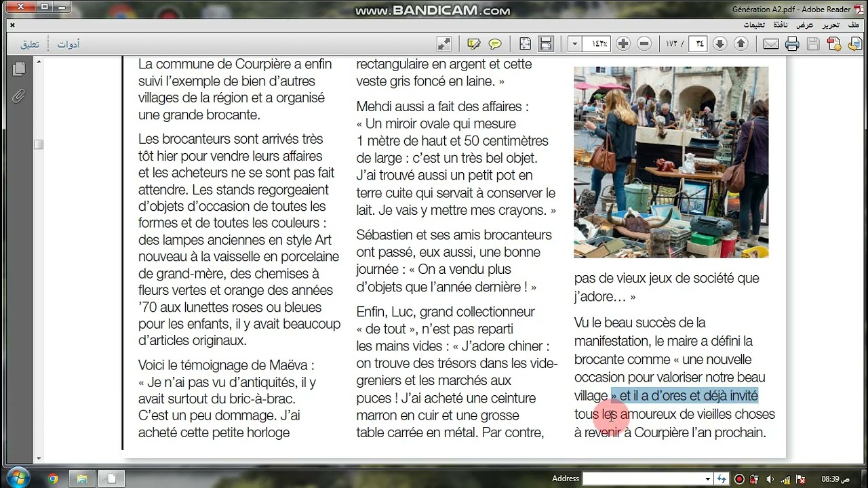The image size is (868, 488).
Task: Click the text "Mehdi aussi a fait des affaires"
Action: click(x=439, y=106)
